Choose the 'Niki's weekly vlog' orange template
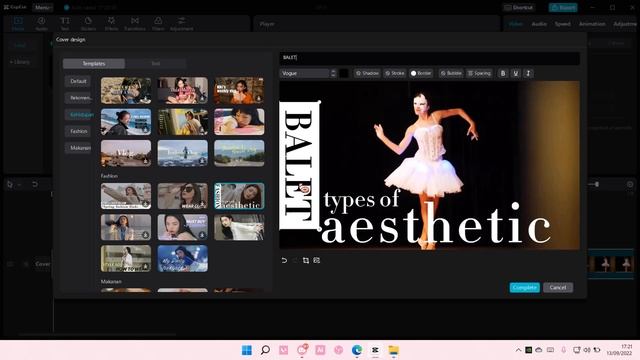Viewport: 640px width, 360px height. coord(239,90)
